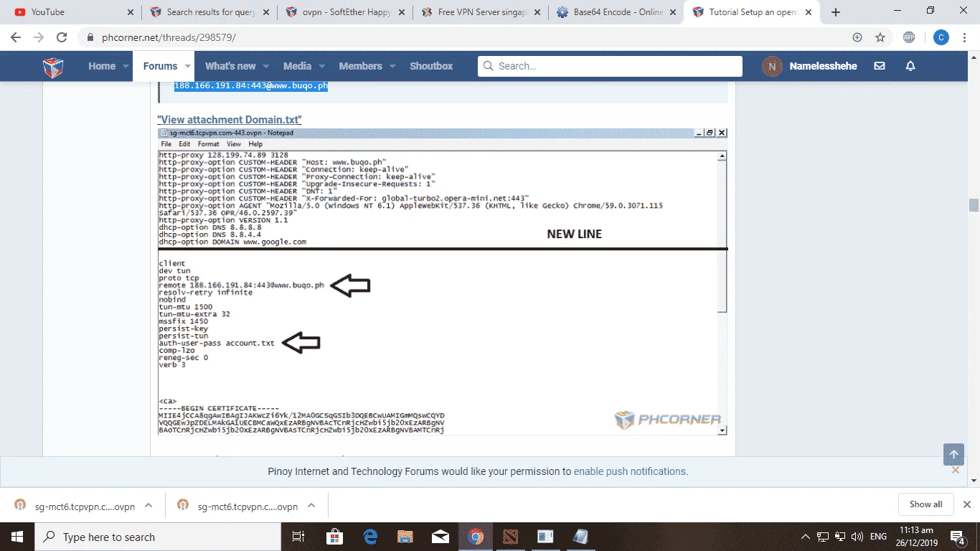The image size is (980, 551).
Task: Open the volume control in tray
Action: point(857,537)
